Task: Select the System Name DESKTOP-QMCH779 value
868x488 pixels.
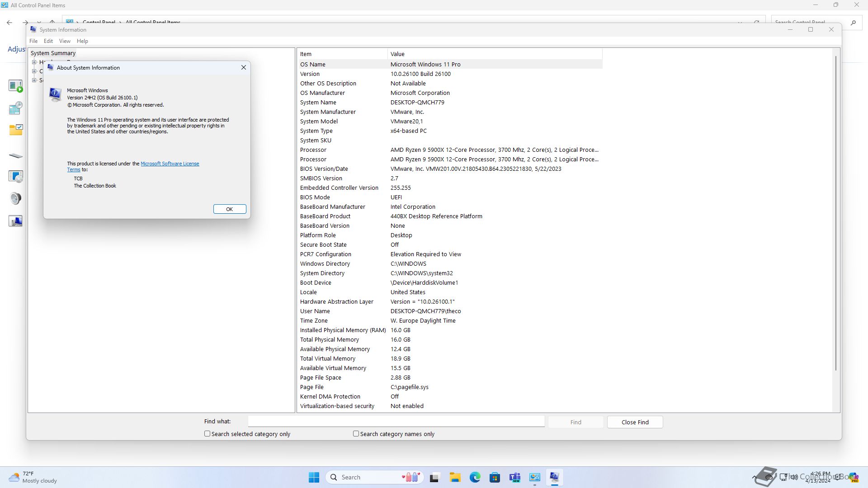Action: point(417,102)
